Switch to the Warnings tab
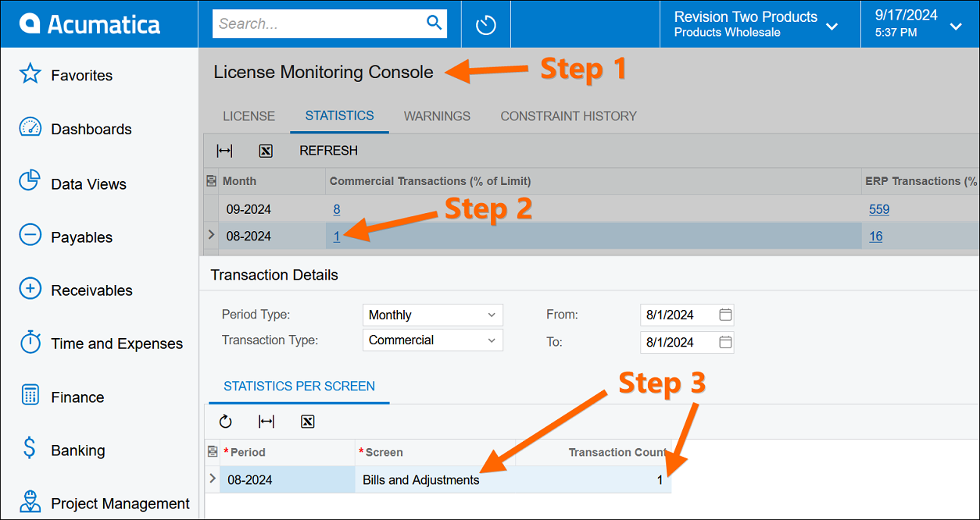 click(437, 116)
